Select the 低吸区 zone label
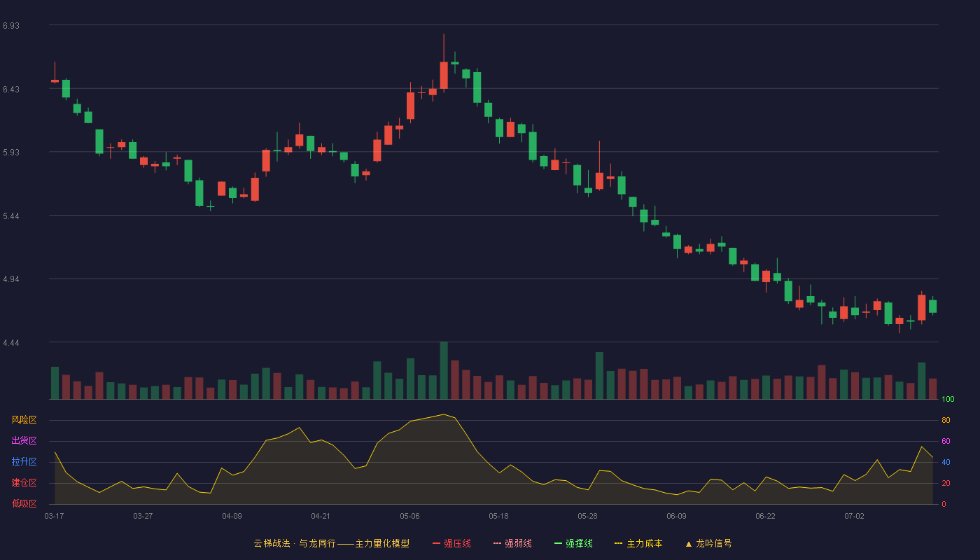 point(24,504)
